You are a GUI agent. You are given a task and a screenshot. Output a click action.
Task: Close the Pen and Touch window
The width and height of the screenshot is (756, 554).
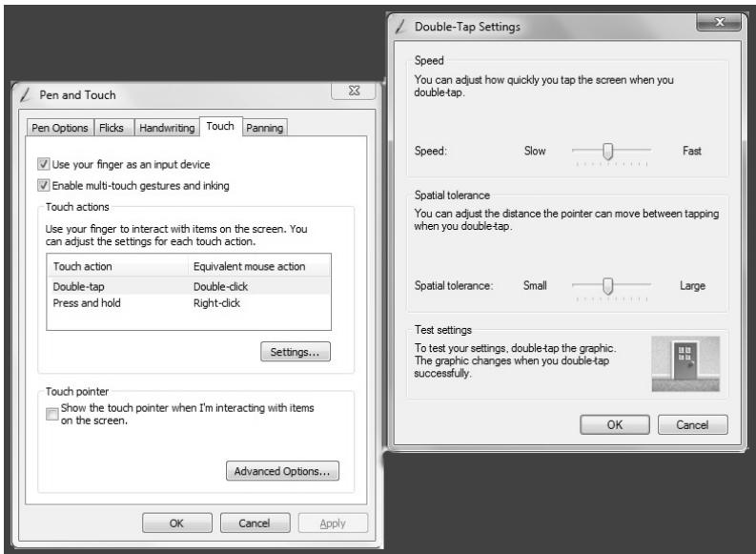[354, 91]
